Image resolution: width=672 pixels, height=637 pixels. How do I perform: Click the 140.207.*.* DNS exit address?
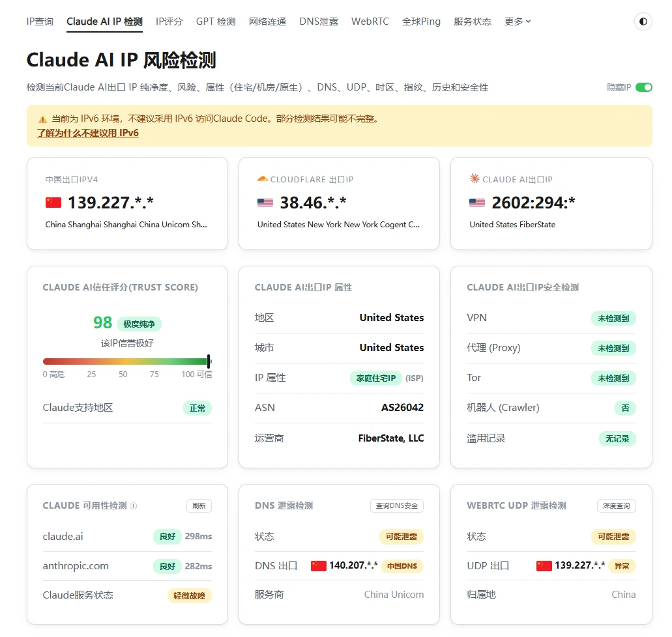click(353, 565)
